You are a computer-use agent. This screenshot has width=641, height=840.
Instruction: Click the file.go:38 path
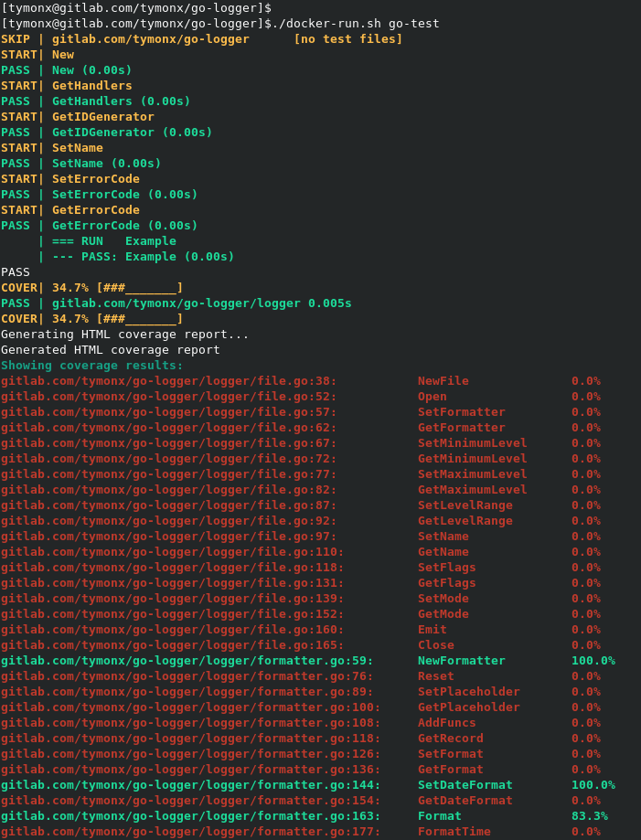(169, 381)
